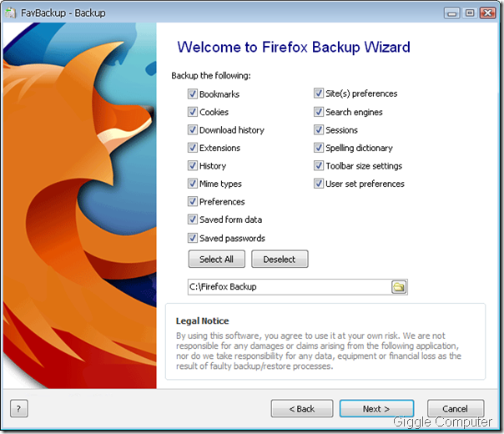Close the FavBackup window
Image resolution: width=504 pixels, height=434 pixels.
click(488, 13)
